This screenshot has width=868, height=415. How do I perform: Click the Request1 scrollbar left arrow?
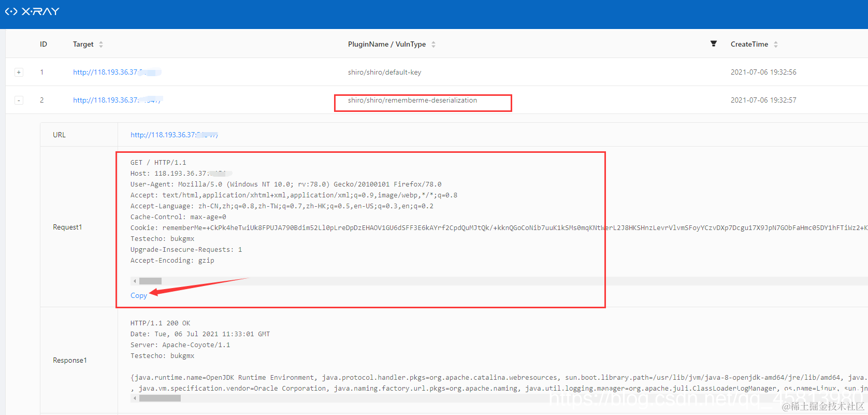[135, 281]
